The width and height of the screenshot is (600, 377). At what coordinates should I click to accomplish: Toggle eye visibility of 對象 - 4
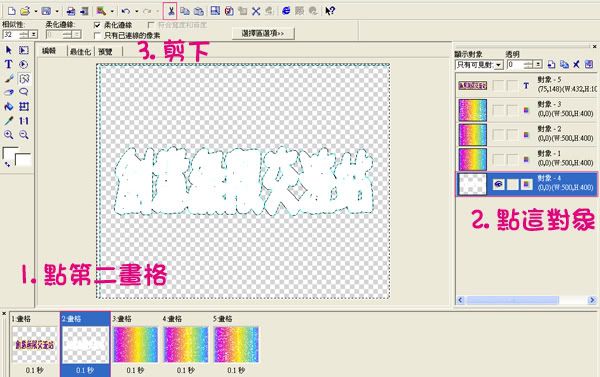pos(498,184)
